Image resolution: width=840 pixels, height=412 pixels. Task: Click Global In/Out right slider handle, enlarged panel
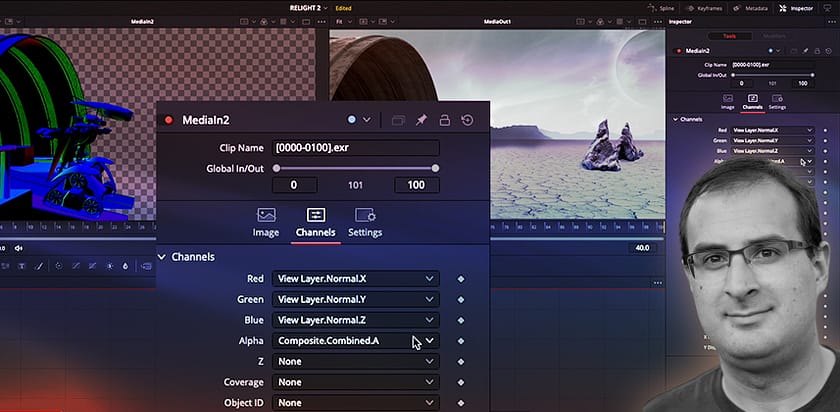[436, 168]
